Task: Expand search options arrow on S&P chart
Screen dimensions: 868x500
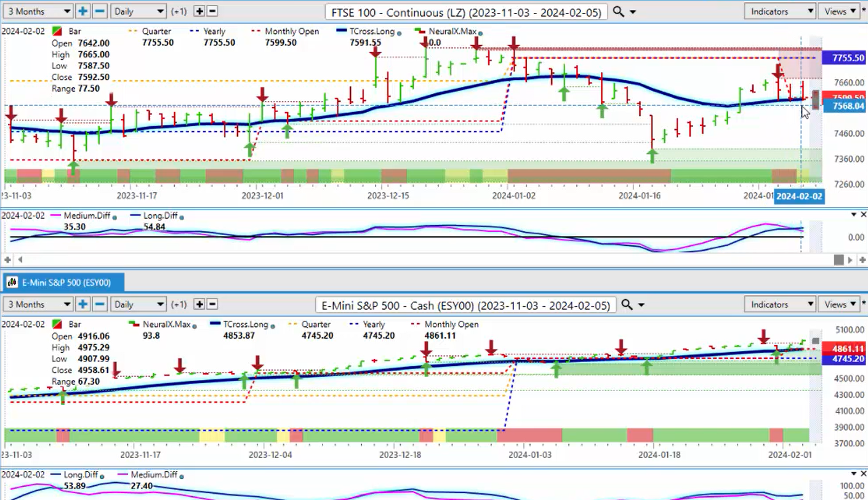Action: (641, 305)
